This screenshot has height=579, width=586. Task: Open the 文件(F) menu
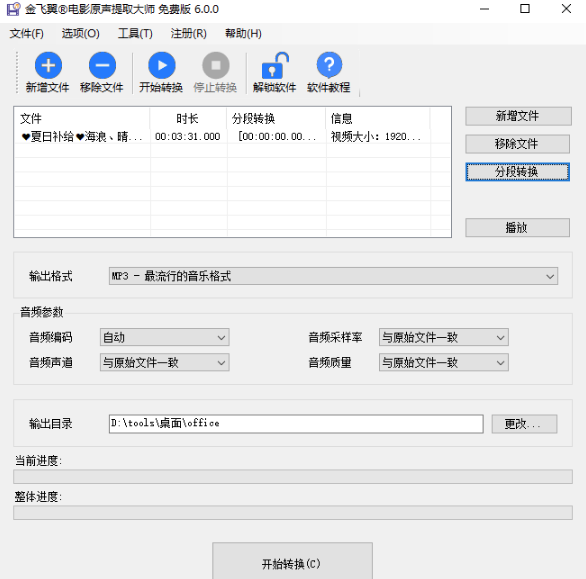tap(26, 34)
